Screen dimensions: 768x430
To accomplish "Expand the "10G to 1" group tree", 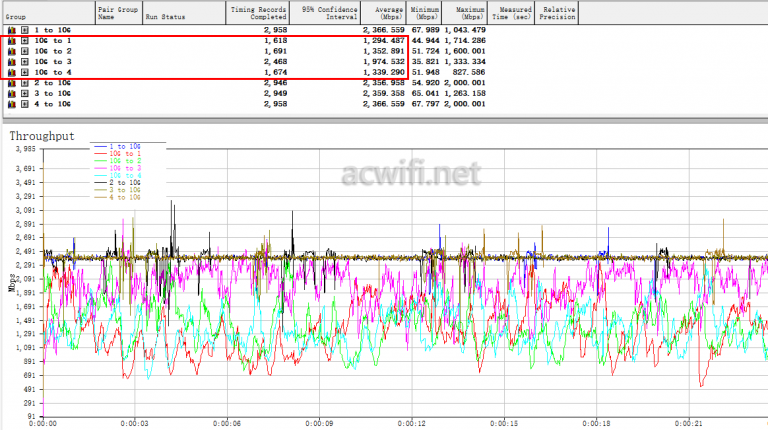I will pyautogui.click(x=24, y=42).
